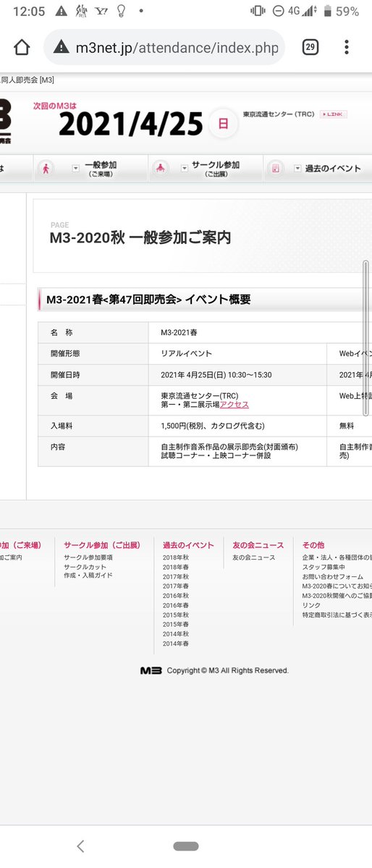The height and width of the screenshot is (868, 372).
Task: Select the 東京流通センター (TRC) header text
Action: [x=279, y=114]
